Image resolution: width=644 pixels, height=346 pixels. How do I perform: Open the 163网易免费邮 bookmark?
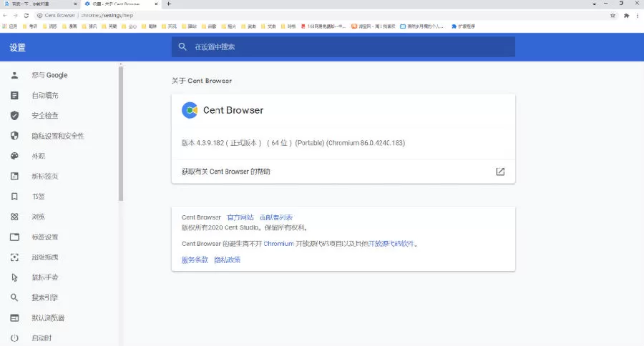tap(323, 26)
